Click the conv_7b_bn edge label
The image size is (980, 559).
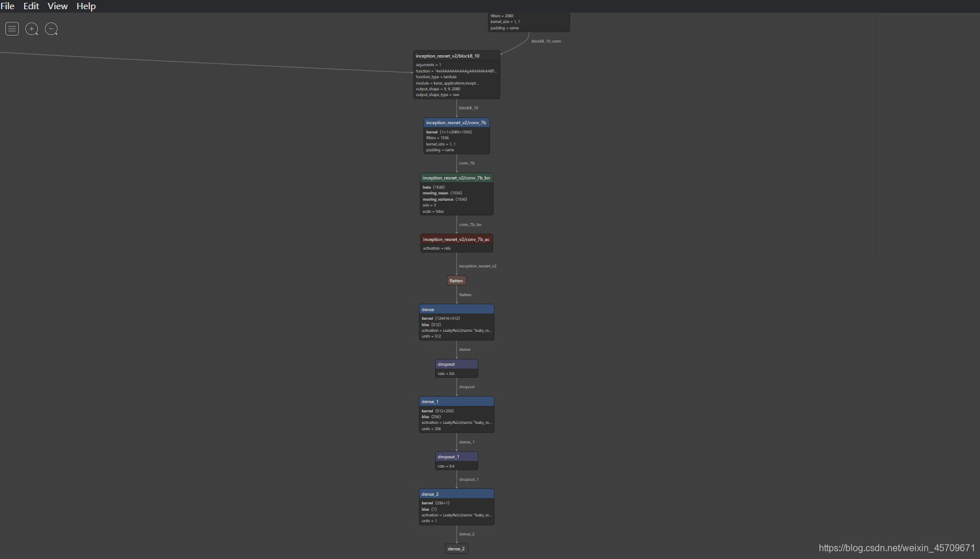click(470, 225)
